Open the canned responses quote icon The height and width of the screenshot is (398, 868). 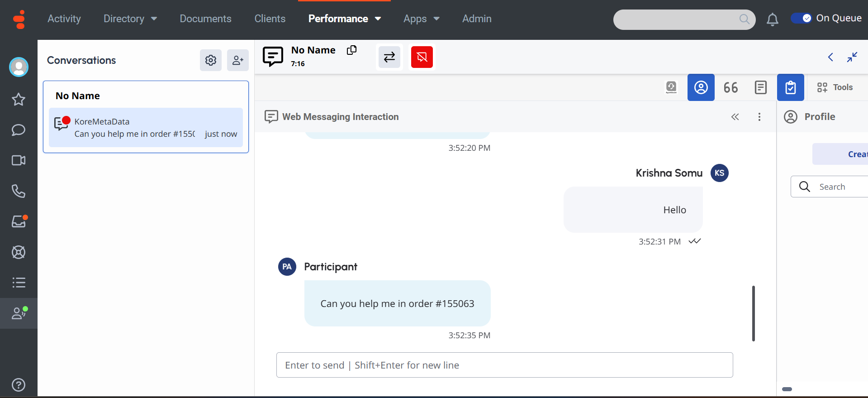tap(730, 87)
